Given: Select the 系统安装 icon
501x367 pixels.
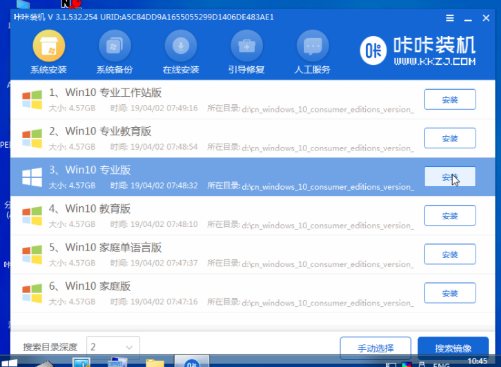Looking at the screenshot, I should [x=49, y=46].
